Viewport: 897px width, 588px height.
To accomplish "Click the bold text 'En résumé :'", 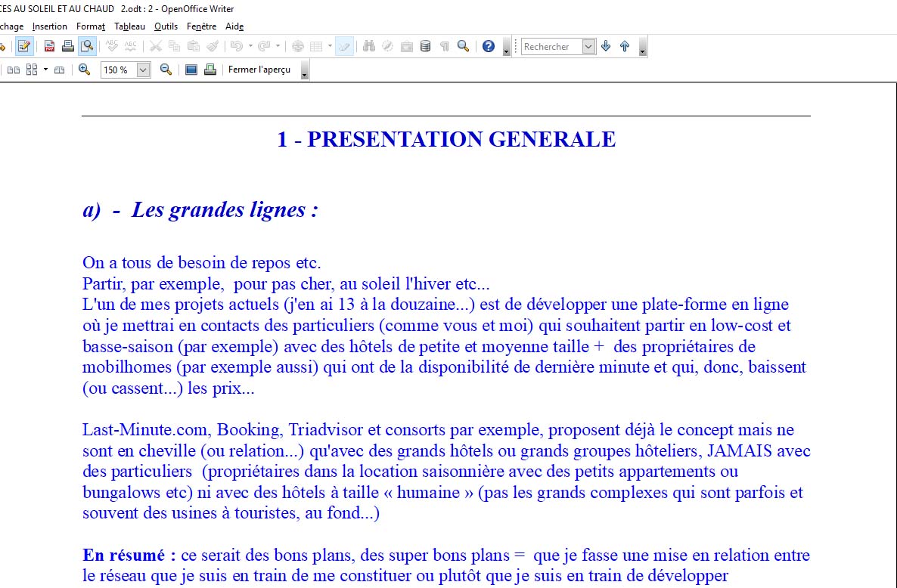I will [x=129, y=555].
